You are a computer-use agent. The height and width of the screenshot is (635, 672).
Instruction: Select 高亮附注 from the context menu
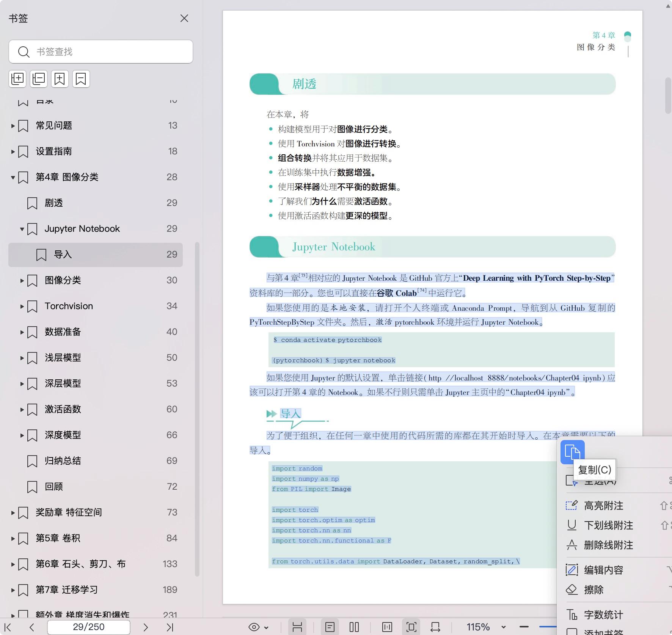603,506
